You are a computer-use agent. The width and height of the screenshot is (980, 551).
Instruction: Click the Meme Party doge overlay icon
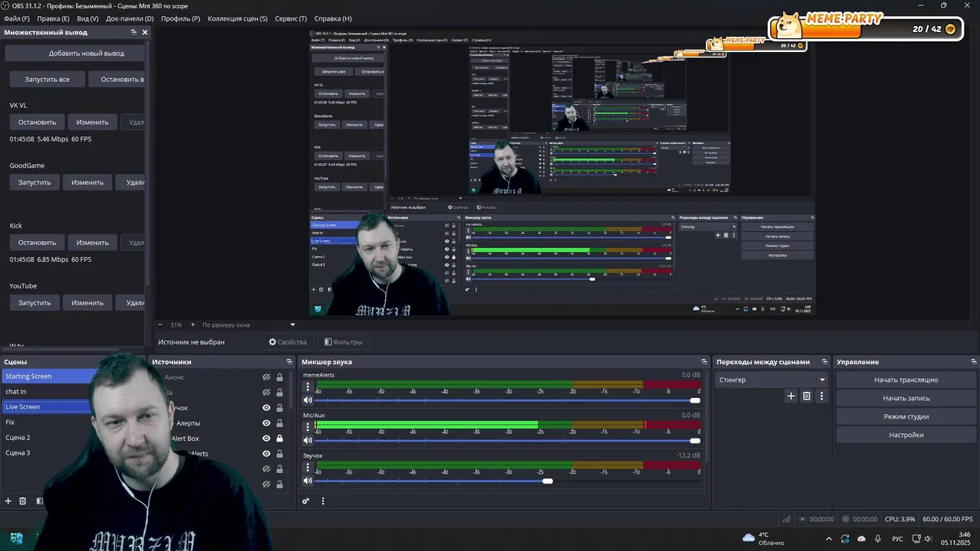point(786,27)
